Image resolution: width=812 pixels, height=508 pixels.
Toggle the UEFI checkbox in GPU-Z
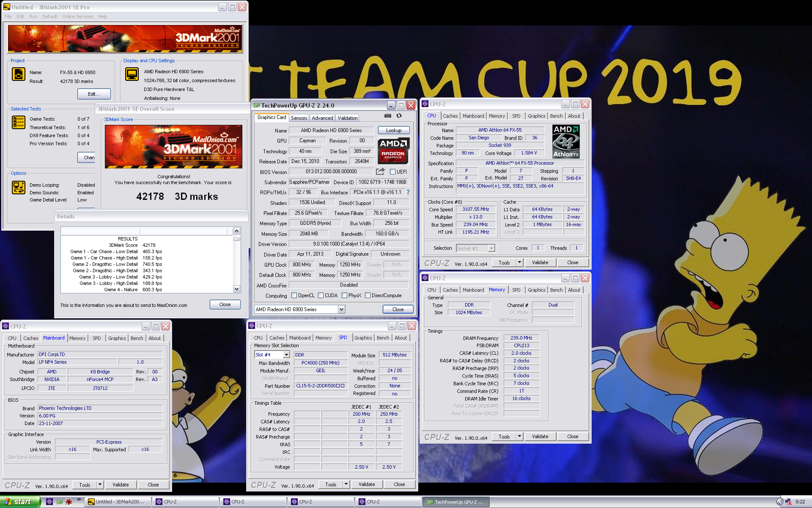392,172
